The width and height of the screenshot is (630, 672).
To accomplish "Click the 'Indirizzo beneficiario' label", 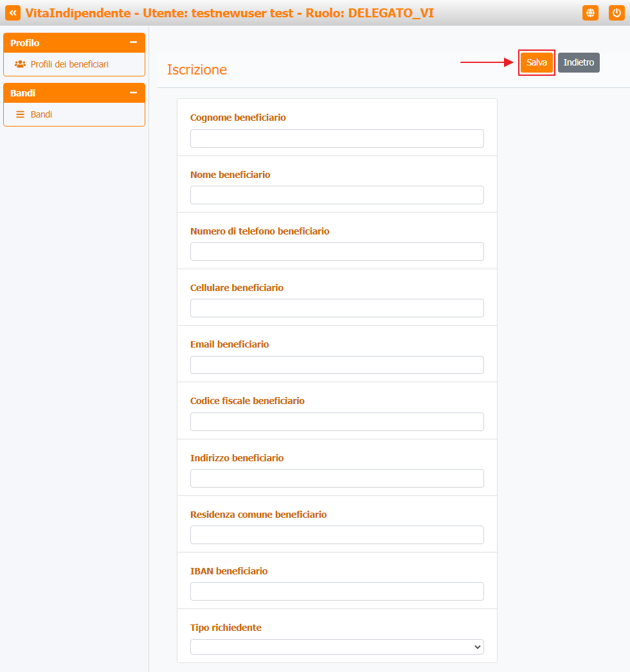I will tap(237, 457).
